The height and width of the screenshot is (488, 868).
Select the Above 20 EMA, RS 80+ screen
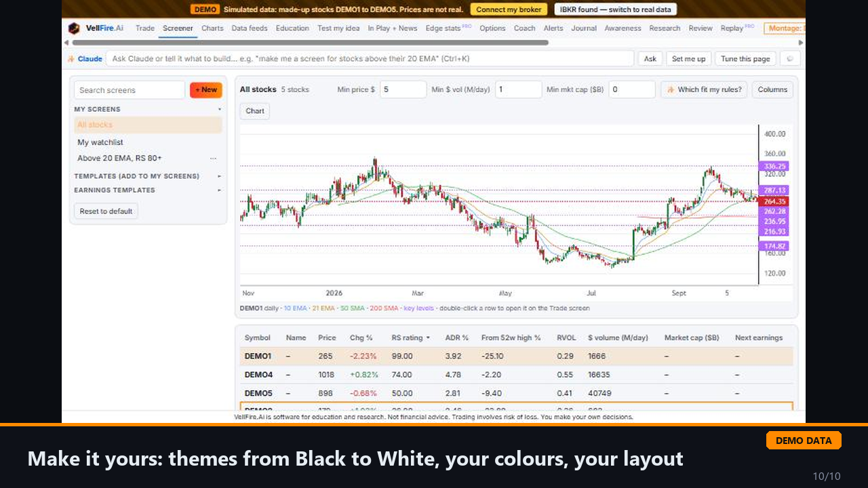pyautogui.click(x=119, y=158)
